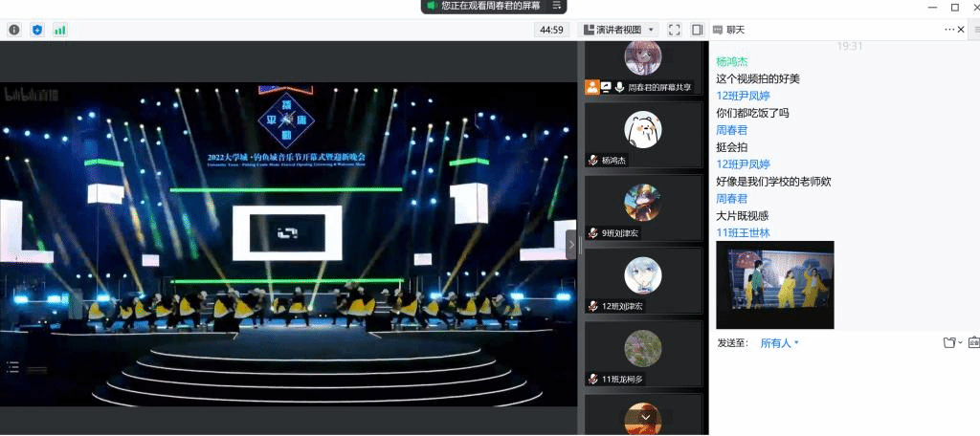Viewport: 980px width, 436px height.
Task: Click the name label 杨鸿杰 in participant strip
Action: tap(613, 161)
